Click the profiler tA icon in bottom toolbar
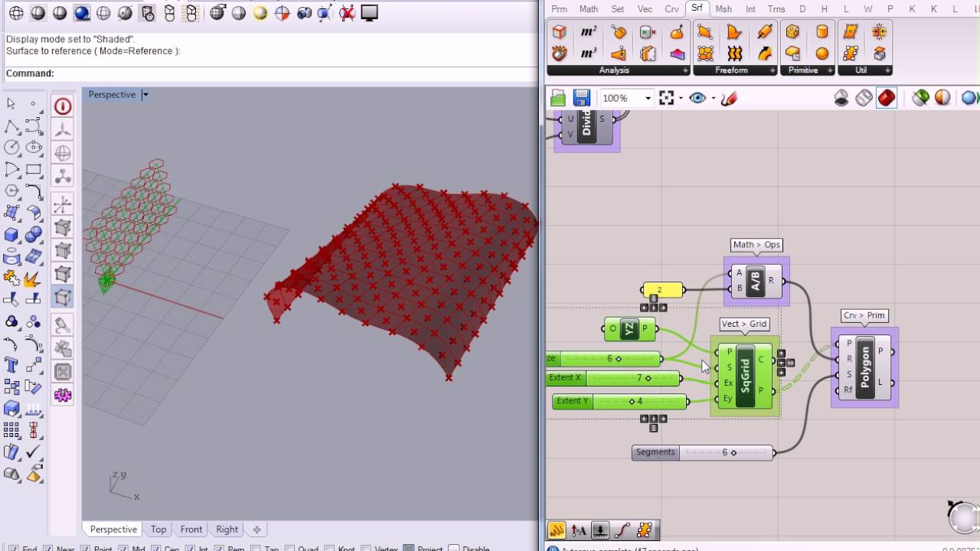980x551 pixels. 579,530
